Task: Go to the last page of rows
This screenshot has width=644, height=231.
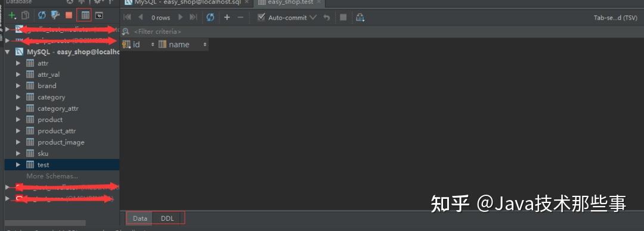Action: coord(193,17)
